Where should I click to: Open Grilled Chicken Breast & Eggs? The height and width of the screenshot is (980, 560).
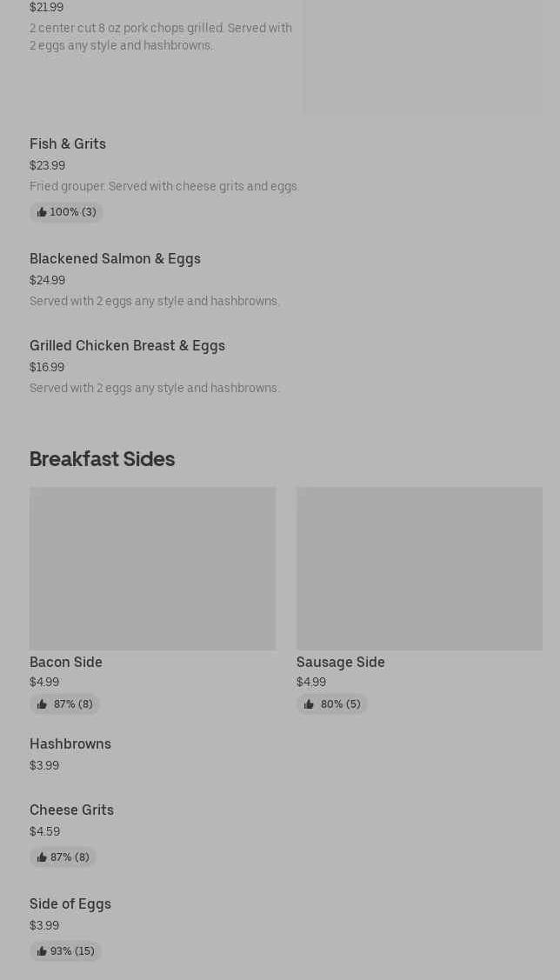pos(127,345)
